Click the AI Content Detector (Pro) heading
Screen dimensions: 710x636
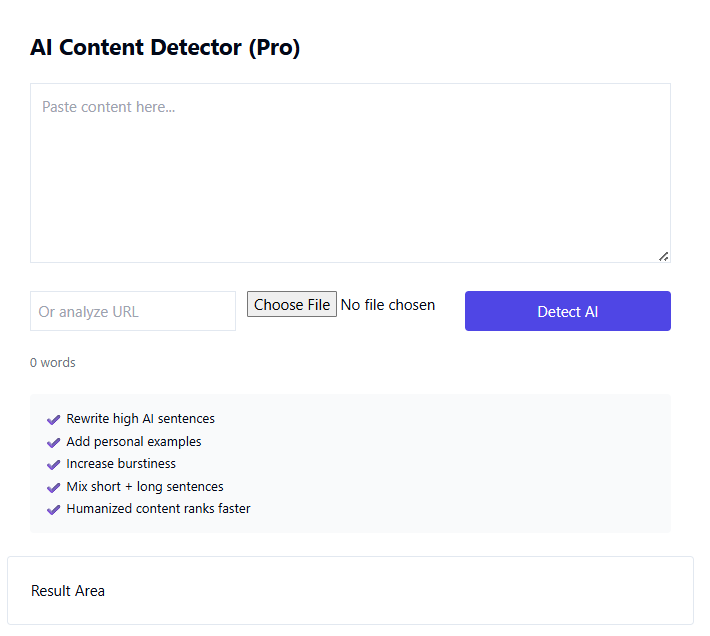[165, 47]
